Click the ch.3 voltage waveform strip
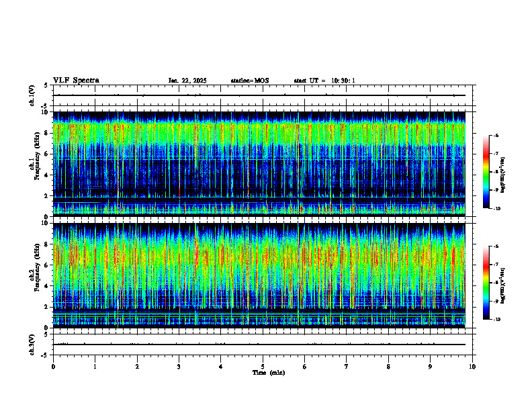 pos(259,345)
